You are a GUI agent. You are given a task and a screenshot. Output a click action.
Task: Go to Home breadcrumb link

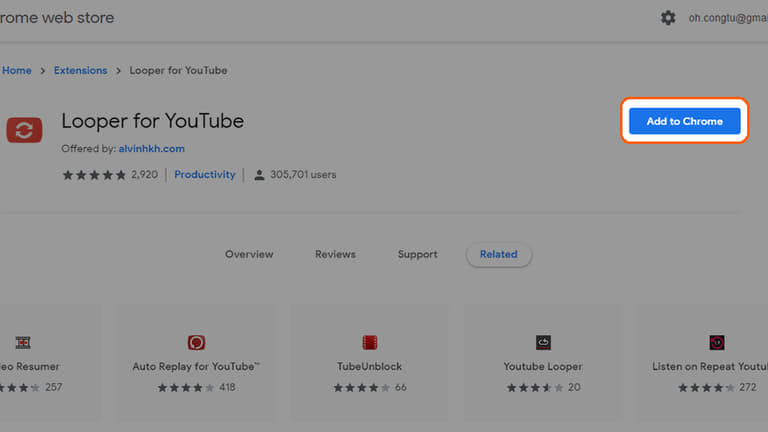pos(16,70)
